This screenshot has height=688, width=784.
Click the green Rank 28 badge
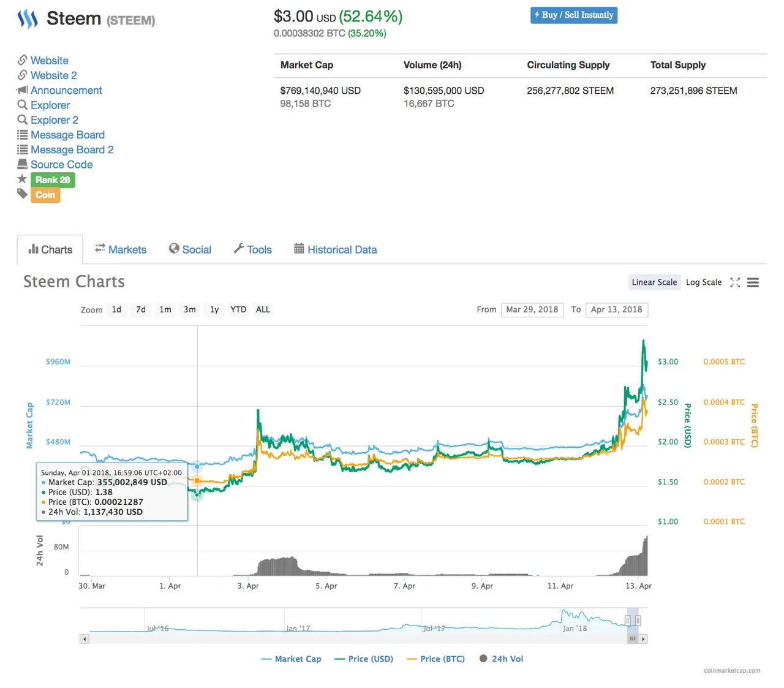53,180
